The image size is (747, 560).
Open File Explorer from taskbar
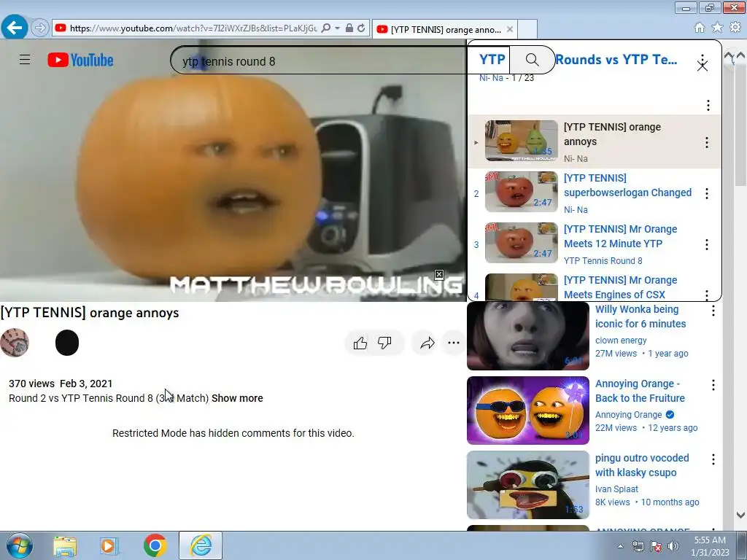click(x=65, y=546)
